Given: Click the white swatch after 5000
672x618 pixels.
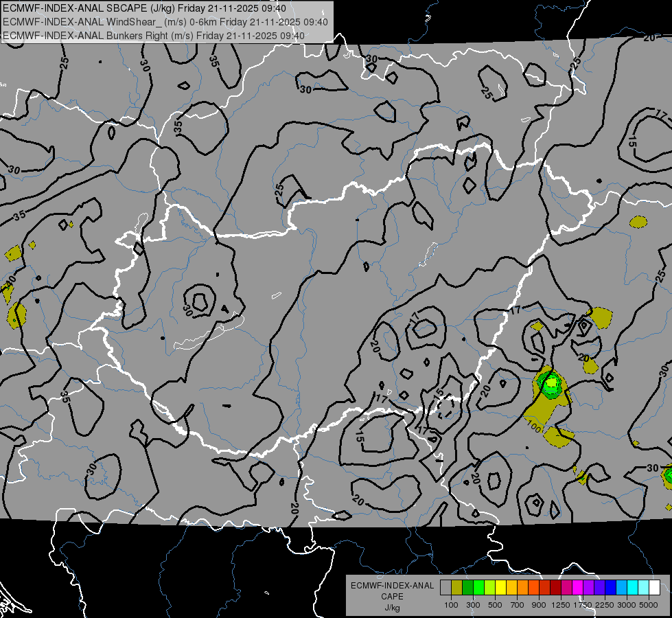Looking at the screenshot, I should coord(654,587).
